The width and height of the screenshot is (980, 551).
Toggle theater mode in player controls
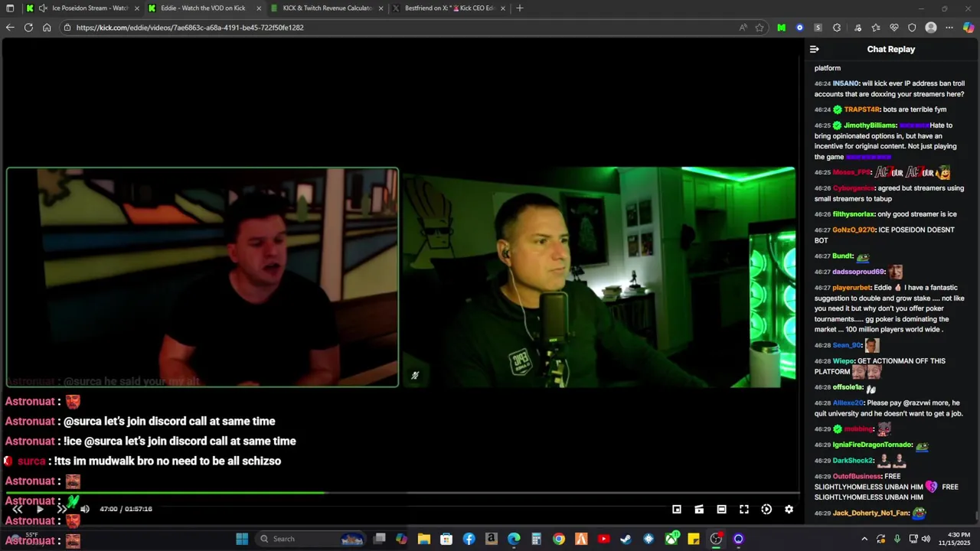tap(721, 509)
